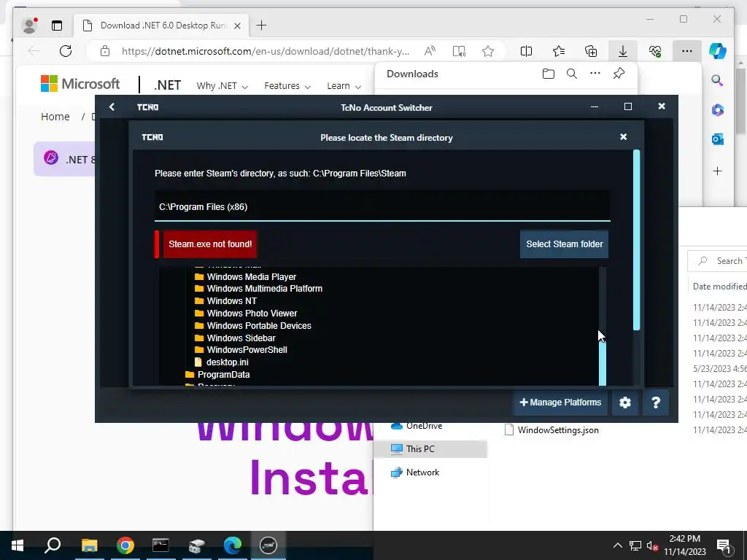The image size is (747, 560).
Task: Click the Edge read aloud icon
Action: click(430, 51)
